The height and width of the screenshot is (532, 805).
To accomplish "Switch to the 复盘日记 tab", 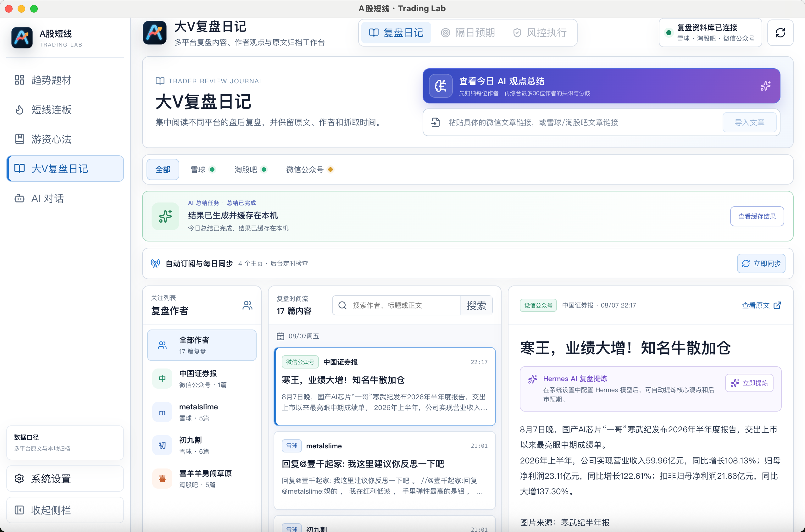I will (396, 33).
